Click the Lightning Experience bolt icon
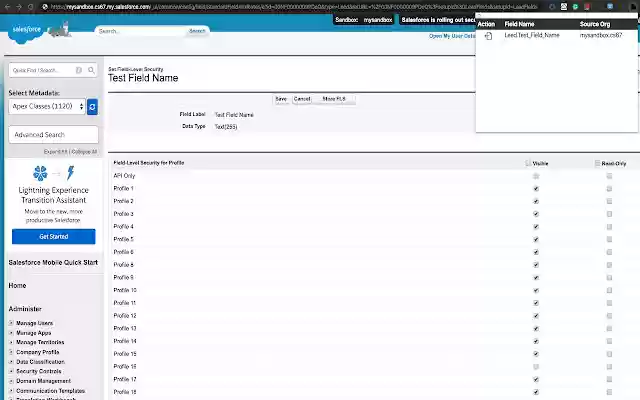The height and width of the screenshot is (400, 640). [x=71, y=173]
